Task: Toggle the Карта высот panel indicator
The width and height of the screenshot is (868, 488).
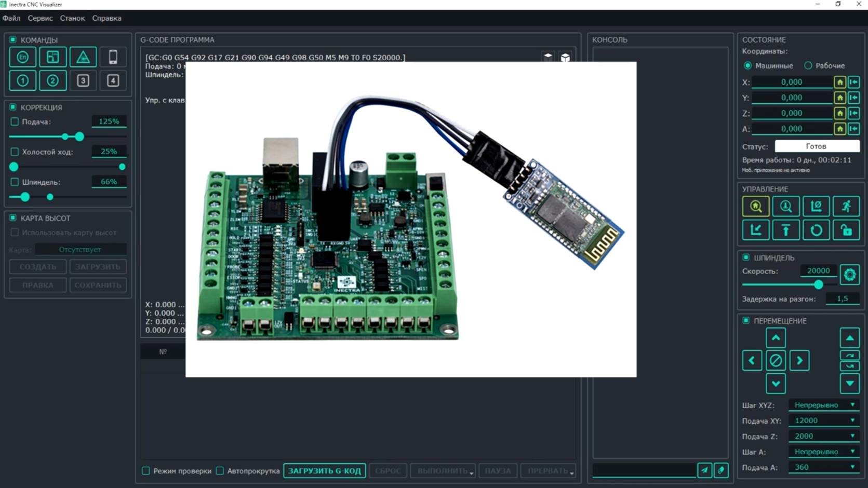Action: pos(13,218)
